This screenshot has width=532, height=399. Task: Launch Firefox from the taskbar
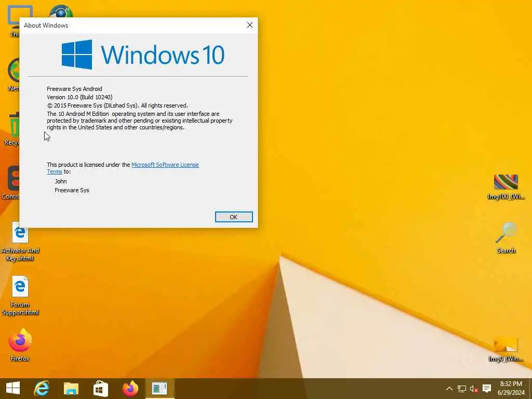tap(130, 389)
